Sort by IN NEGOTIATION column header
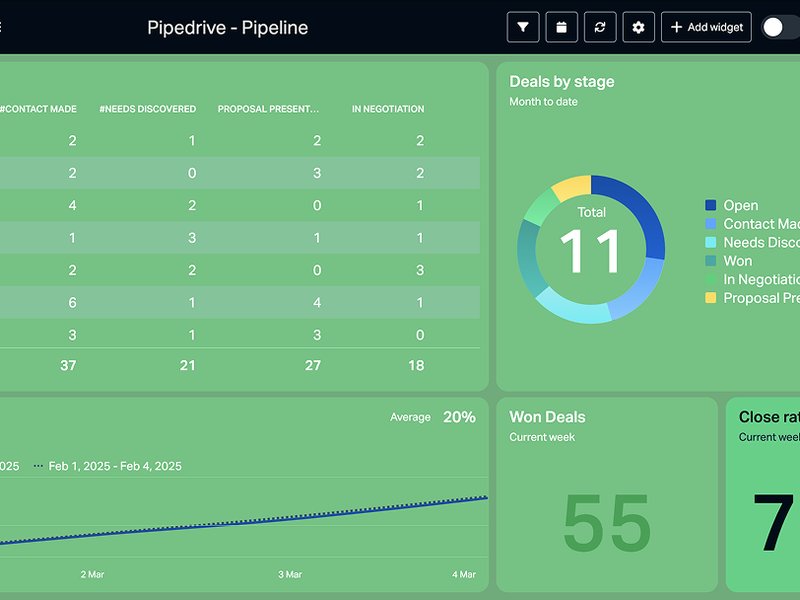This screenshot has width=800, height=600. pos(388,109)
